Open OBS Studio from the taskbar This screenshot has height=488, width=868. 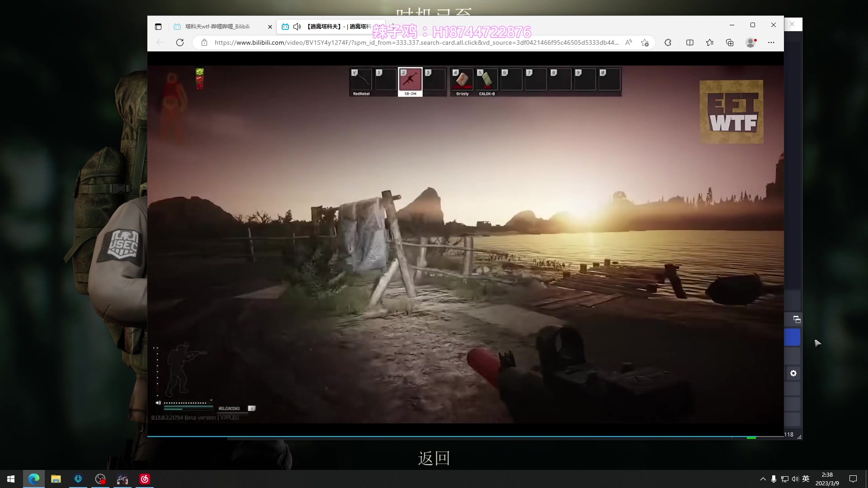pos(100,479)
